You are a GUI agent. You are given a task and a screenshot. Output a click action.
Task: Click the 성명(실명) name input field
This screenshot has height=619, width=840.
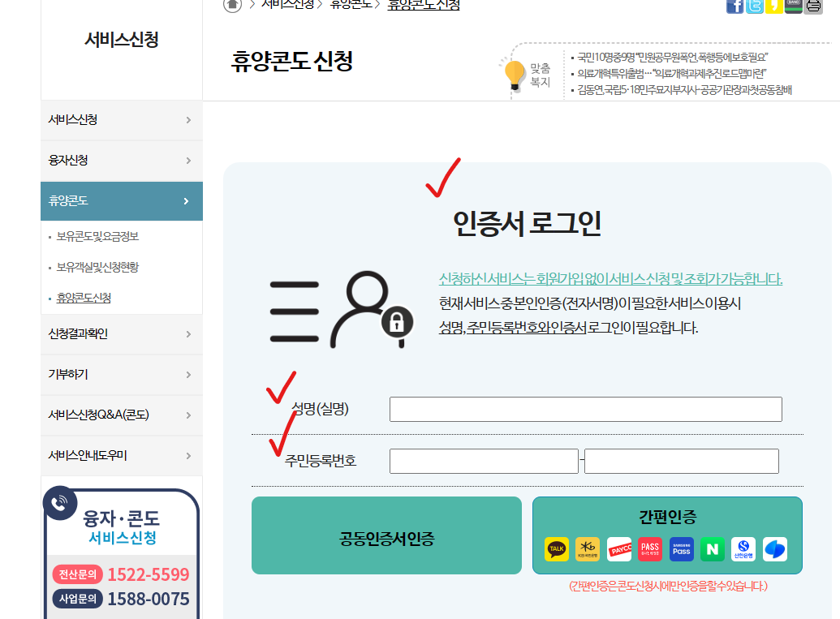pyautogui.click(x=586, y=409)
